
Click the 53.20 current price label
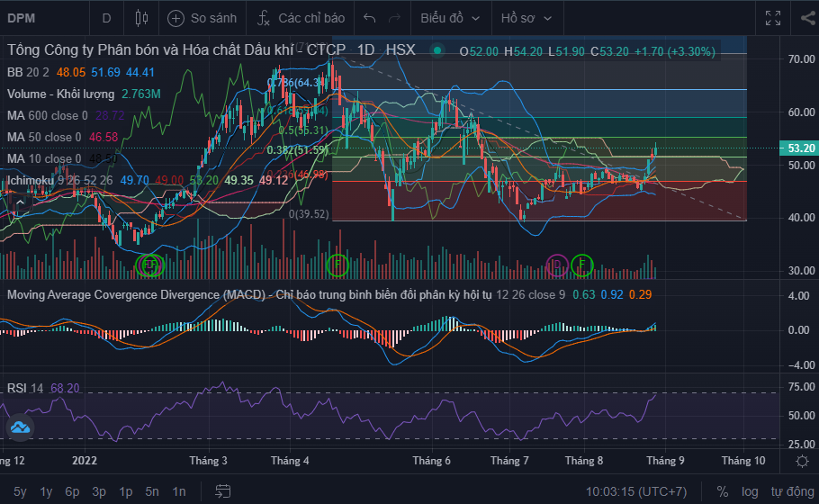[x=798, y=148]
